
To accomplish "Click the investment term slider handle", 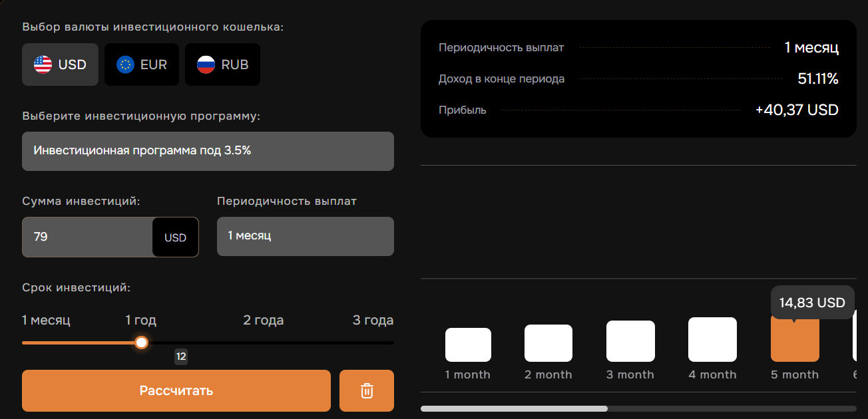I will point(141,343).
